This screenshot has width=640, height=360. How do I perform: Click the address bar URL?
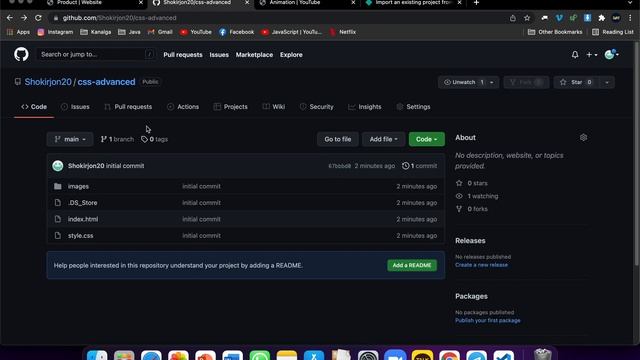click(120, 18)
